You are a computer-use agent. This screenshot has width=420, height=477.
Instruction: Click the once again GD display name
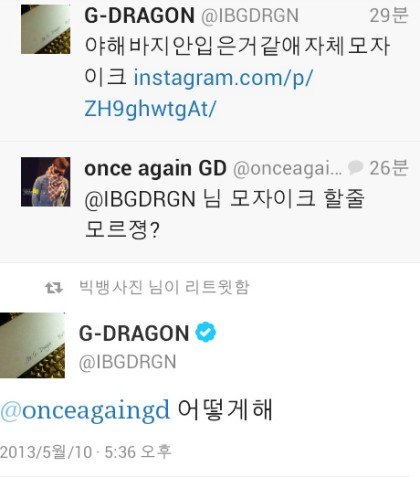tap(155, 168)
